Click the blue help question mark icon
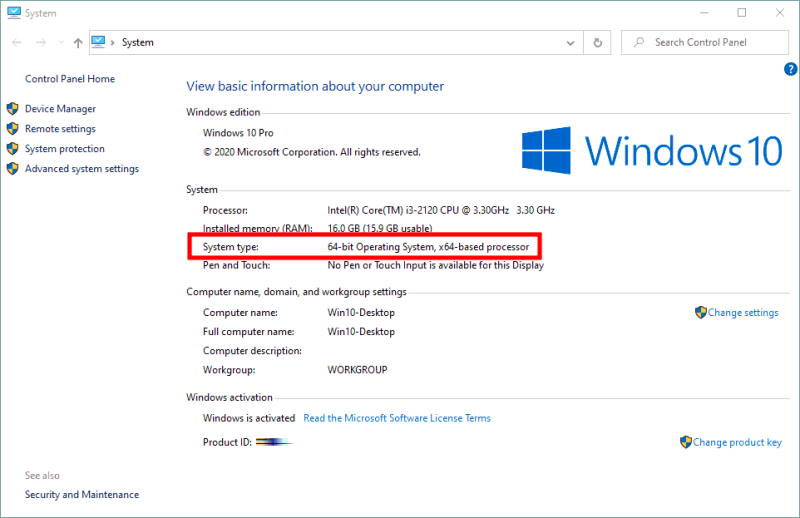This screenshot has height=518, width=800. 790,69
